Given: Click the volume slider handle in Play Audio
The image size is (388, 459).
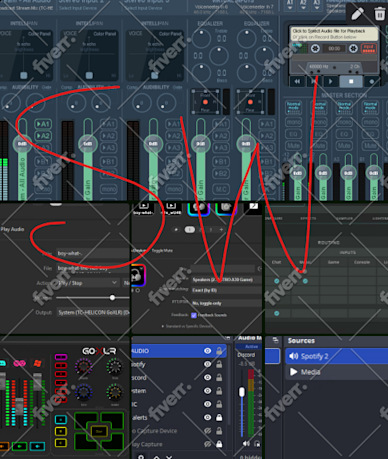Looking at the screenshot, I should click(112, 297).
